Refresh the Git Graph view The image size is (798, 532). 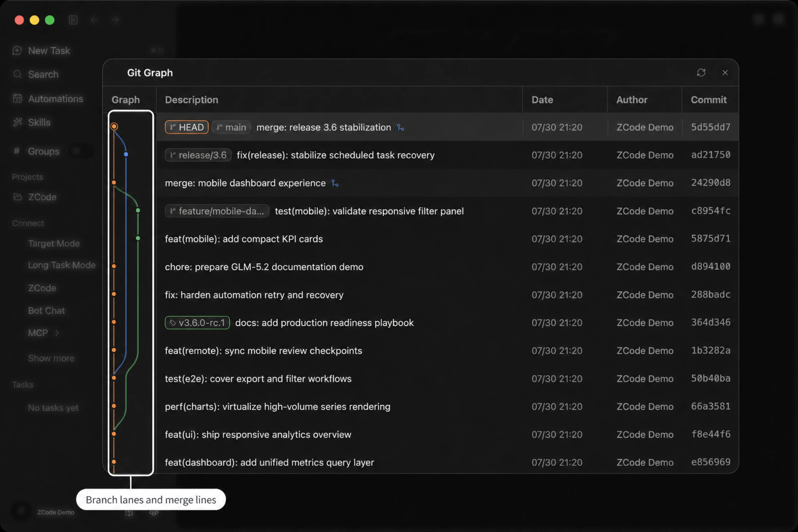pos(701,72)
